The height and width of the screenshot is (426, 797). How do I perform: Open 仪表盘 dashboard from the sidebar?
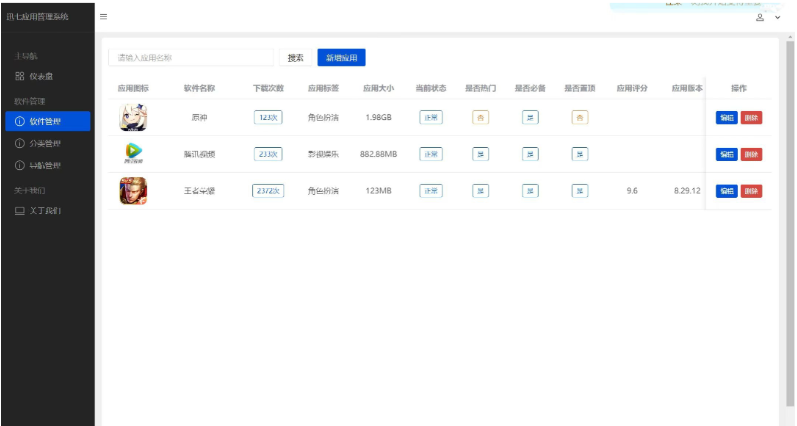(40, 76)
